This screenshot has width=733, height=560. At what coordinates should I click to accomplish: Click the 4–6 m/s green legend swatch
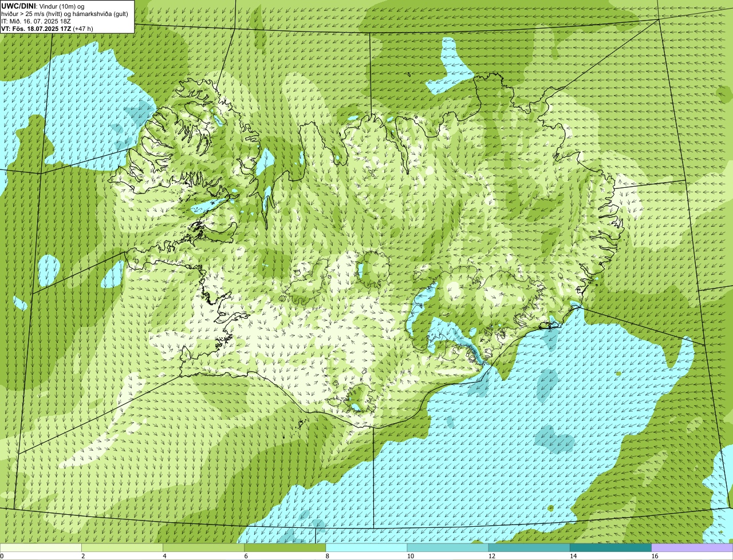(x=203, y=547)
